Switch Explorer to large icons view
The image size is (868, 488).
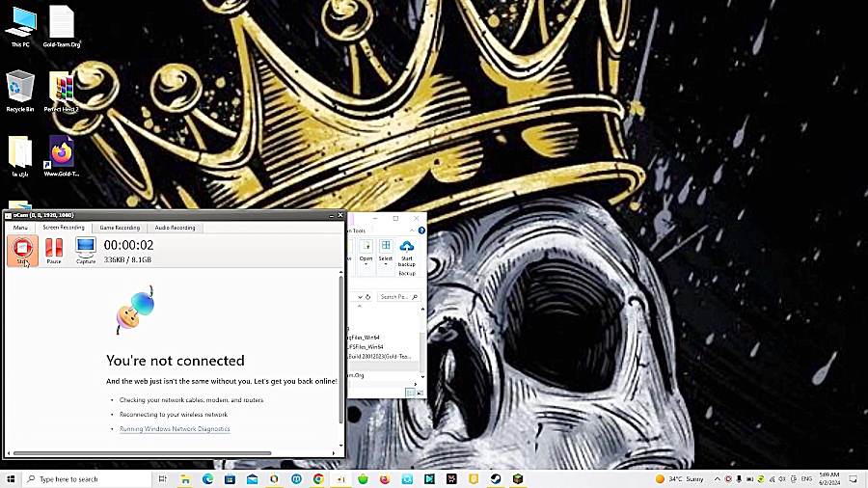tap(420, 393)
